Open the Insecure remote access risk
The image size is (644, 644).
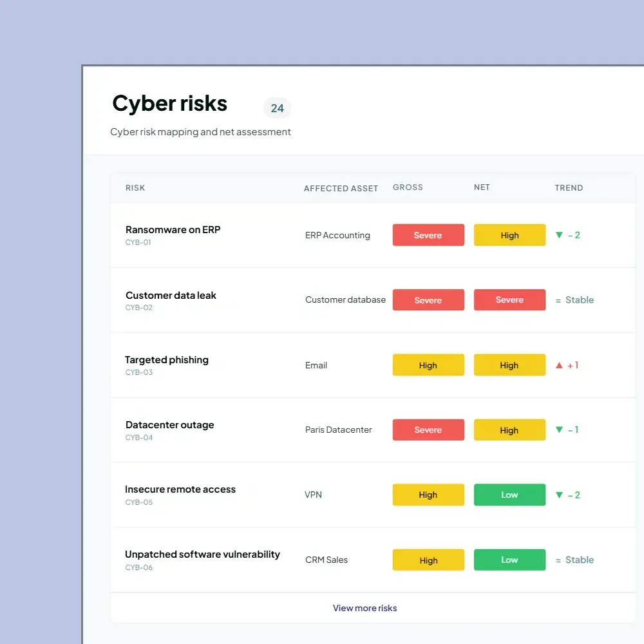(x=180, y=489)
